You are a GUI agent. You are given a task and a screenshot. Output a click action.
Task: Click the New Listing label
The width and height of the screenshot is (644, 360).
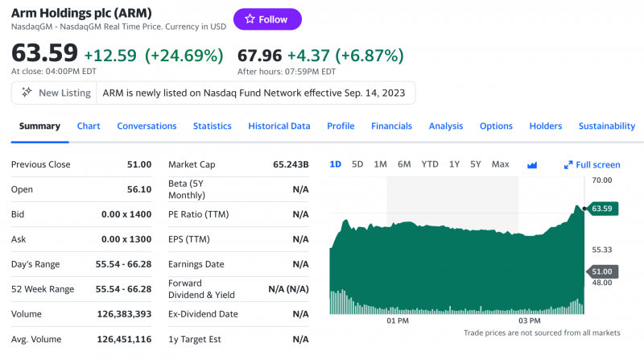65,93
